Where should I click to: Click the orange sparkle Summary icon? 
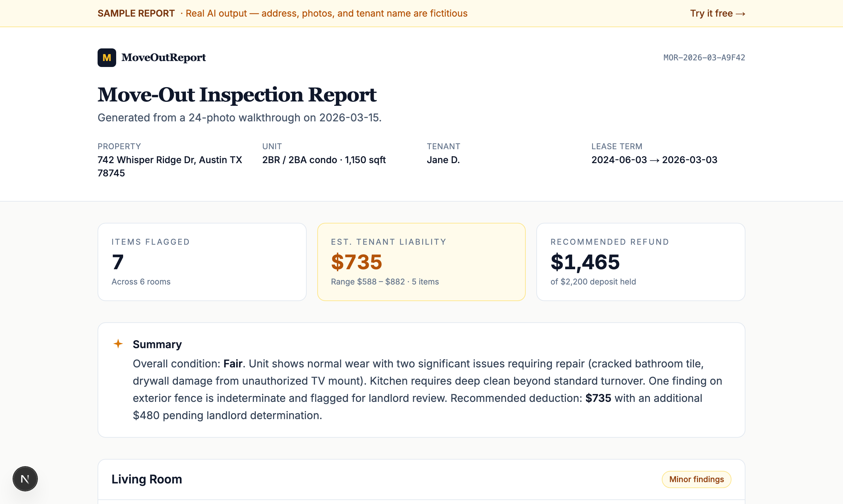point(118,344)
